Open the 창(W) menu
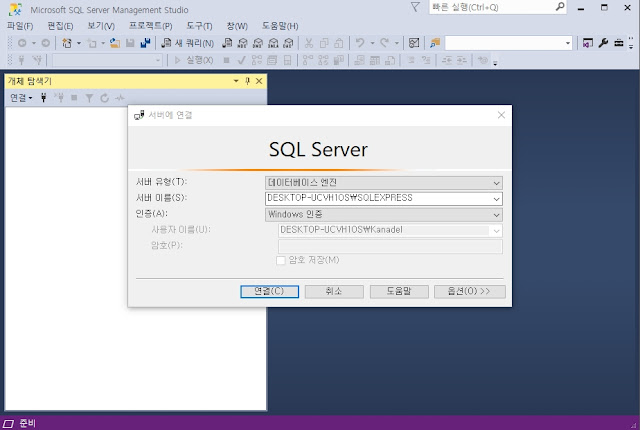The height and width of the screenshot is (430, 640). point(237,26)
